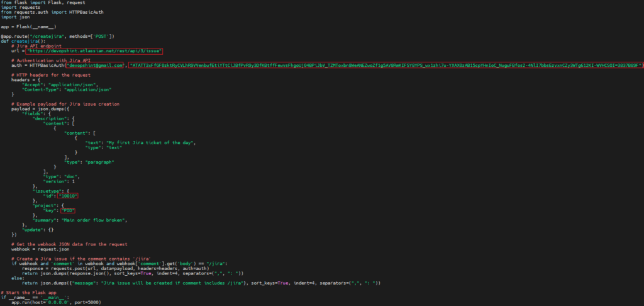644x306 pixels.
Task: Click the 'Main order flow broken' summary line
Action: click(80, 220)
